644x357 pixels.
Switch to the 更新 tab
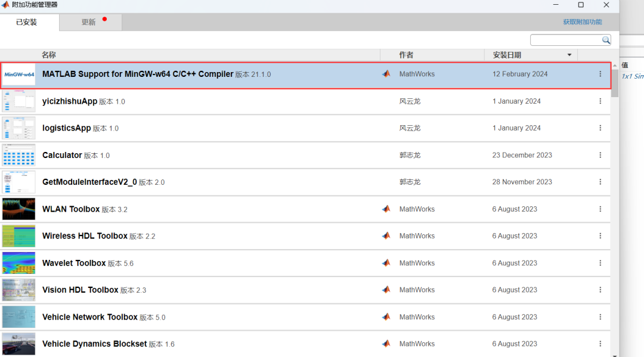[x=91, y=22]
